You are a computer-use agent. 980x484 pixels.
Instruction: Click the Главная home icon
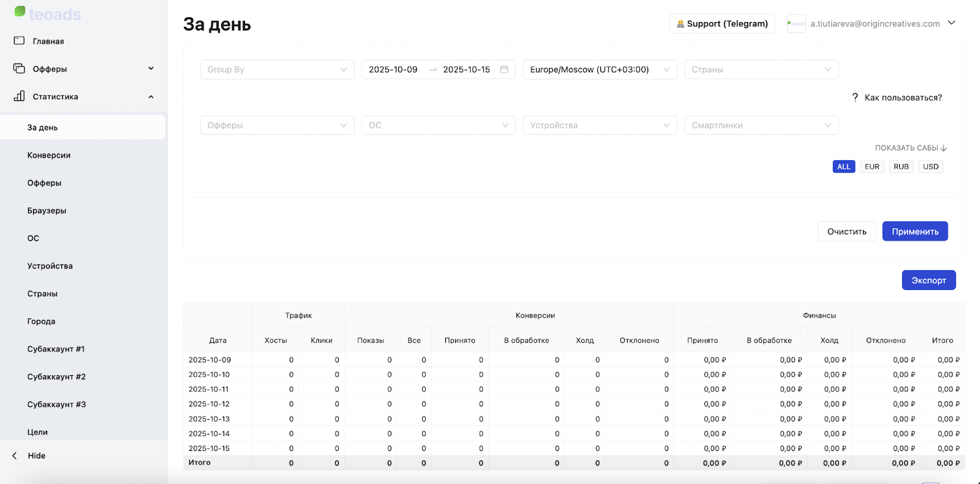pyautogui.click(x=19, y=41)
